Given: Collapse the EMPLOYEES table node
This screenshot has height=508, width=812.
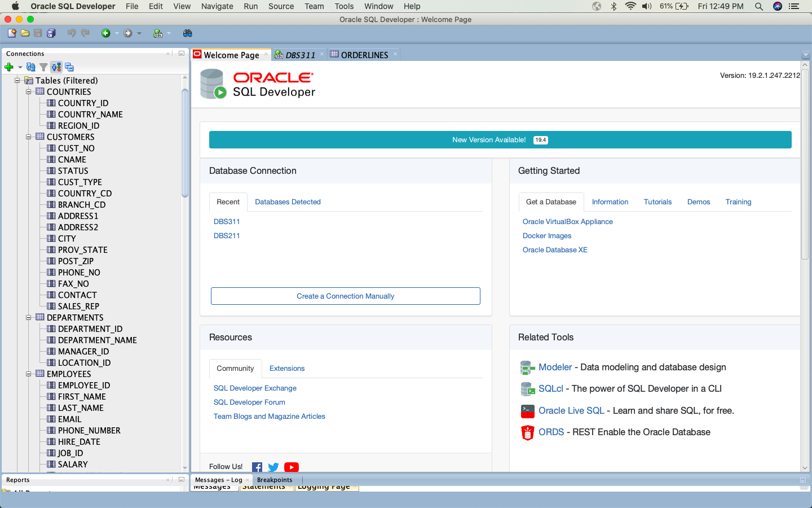Looking at the screenshot, I should pos(29,374).
